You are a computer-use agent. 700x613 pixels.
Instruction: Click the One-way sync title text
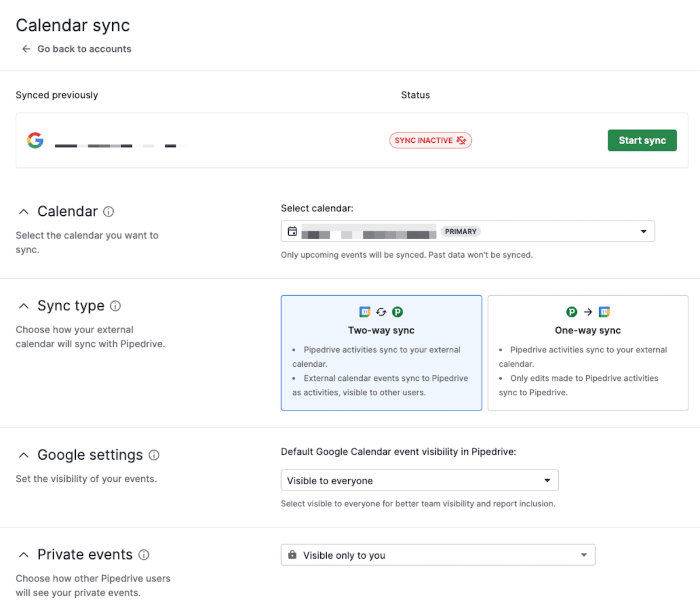[588, 330]
